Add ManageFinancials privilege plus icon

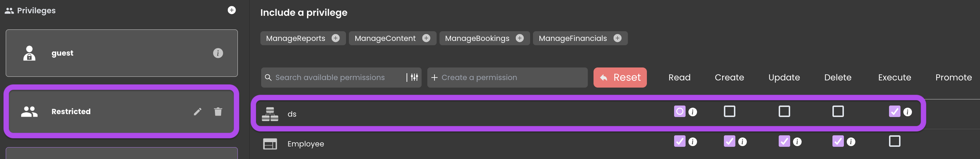tap(618, 38)
